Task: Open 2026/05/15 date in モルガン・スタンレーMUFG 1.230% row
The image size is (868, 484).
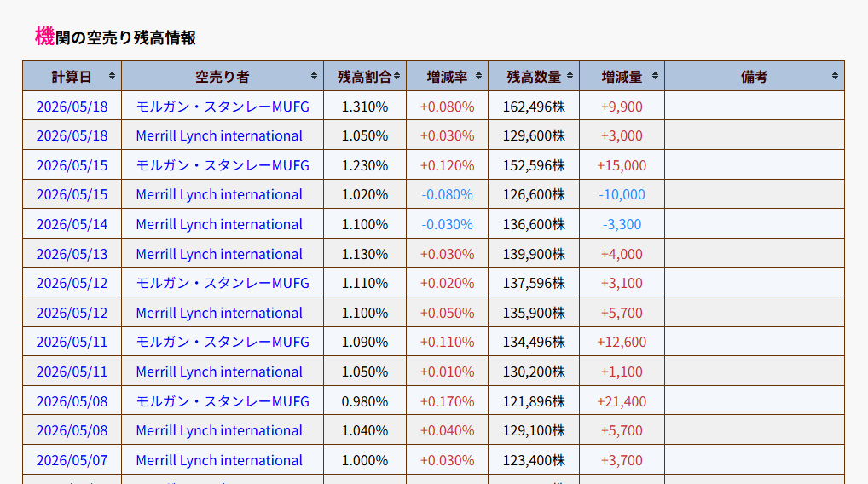Action: tap(72, 165)
